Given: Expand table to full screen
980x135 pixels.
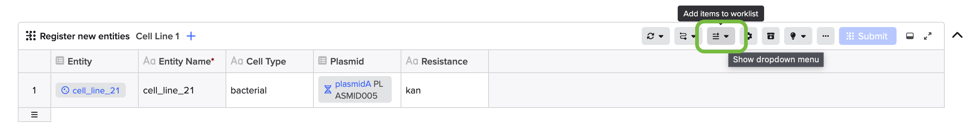Looking at the screenshot, I should tap(927, 36).
